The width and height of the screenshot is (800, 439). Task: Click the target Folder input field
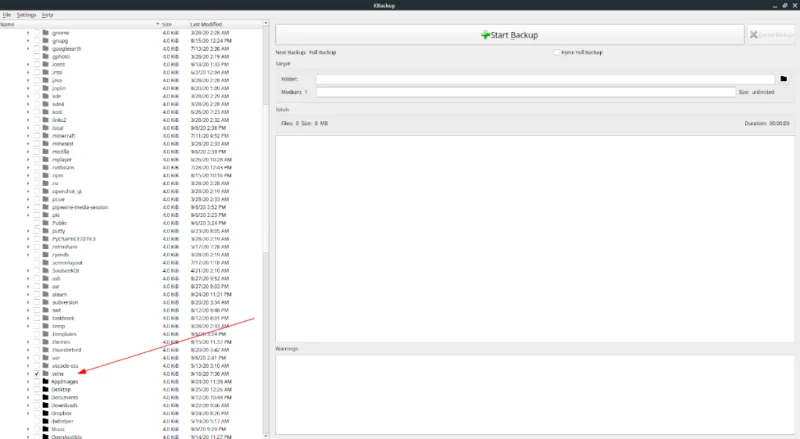pyautogui.click(x=545, y=79)
